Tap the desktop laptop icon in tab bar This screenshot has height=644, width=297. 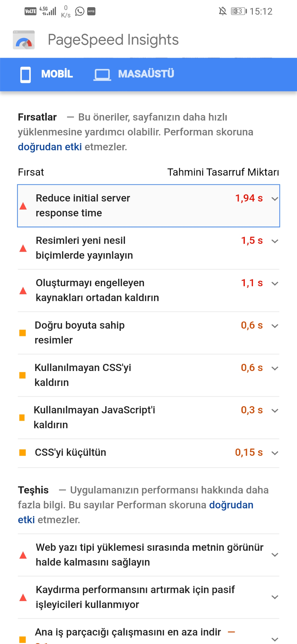point(102,75)
